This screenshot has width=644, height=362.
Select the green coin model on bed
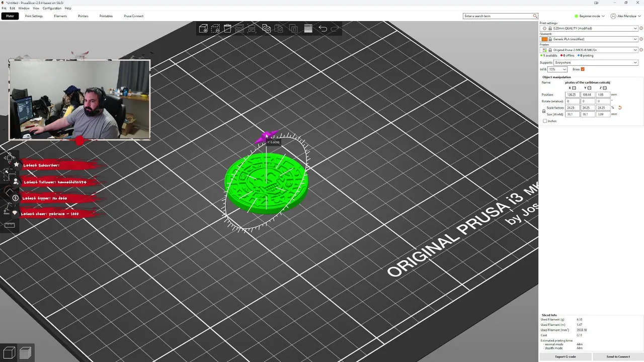click(x=266, y=184)
